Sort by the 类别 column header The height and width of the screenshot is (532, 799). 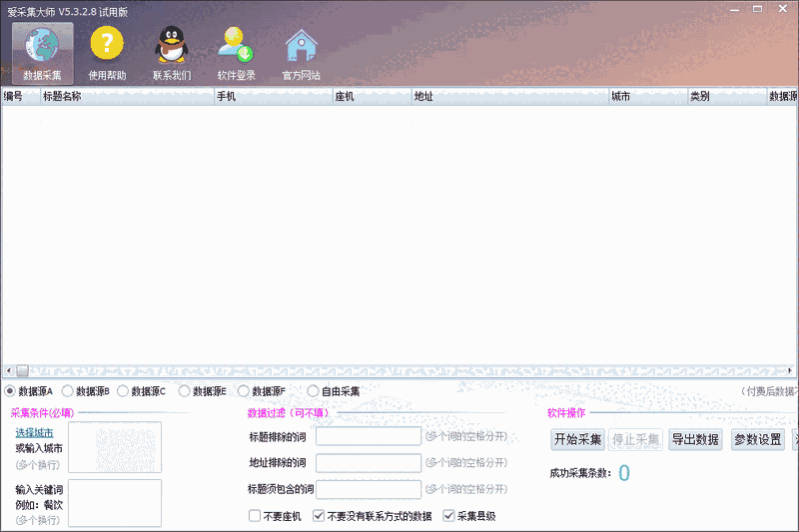[x=728, y=96]
